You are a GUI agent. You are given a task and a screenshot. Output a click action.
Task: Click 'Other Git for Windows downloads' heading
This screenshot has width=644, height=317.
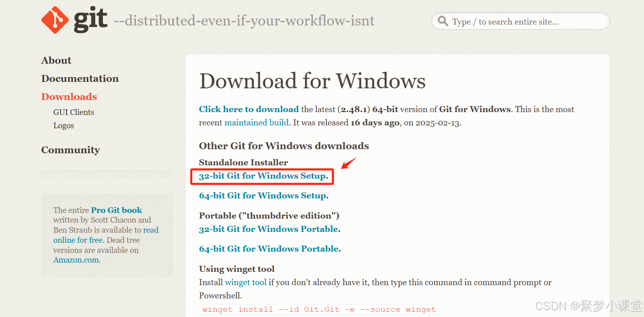click(x=284, y=146)
